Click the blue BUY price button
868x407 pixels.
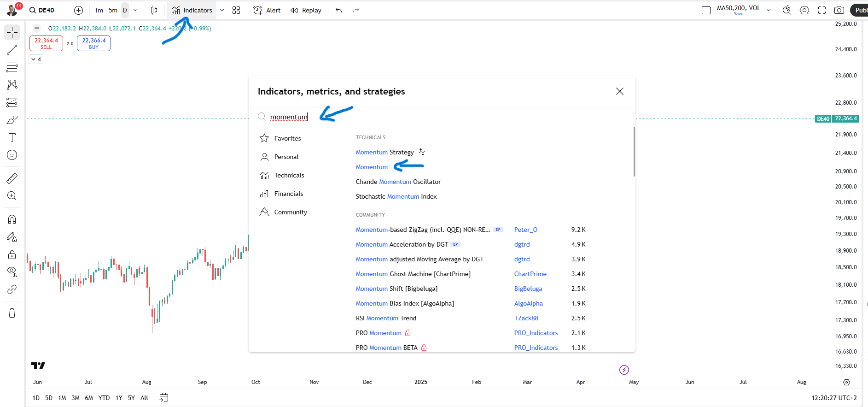point(94,43)
